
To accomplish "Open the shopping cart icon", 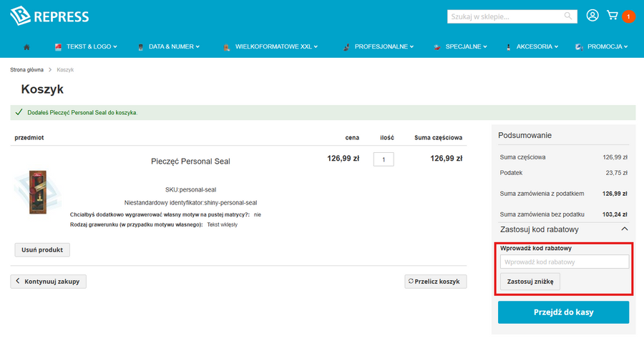I will click(613, 16).
